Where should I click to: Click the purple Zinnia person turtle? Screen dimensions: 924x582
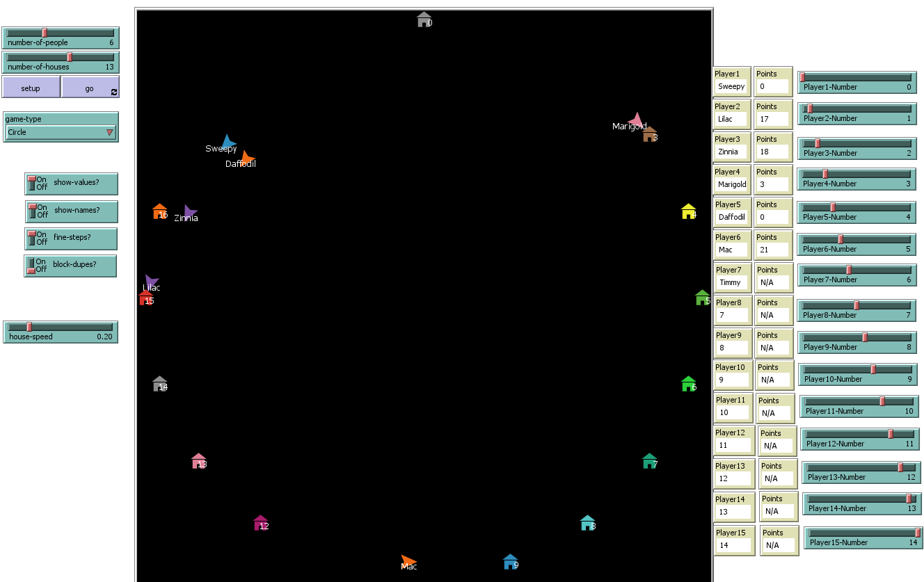(190, 211)
